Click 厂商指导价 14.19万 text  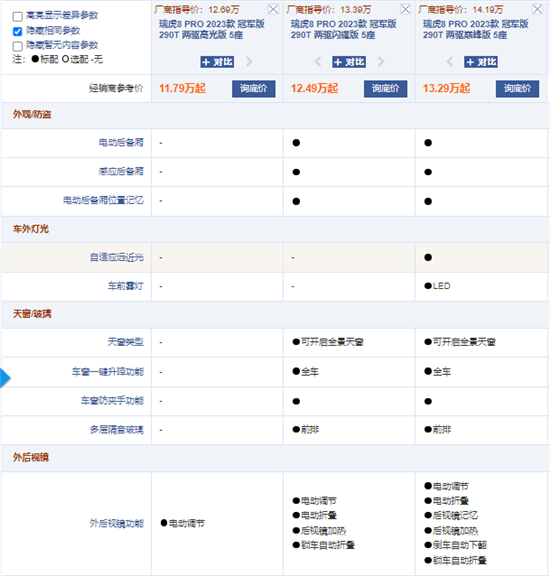(x=461, y=9)
